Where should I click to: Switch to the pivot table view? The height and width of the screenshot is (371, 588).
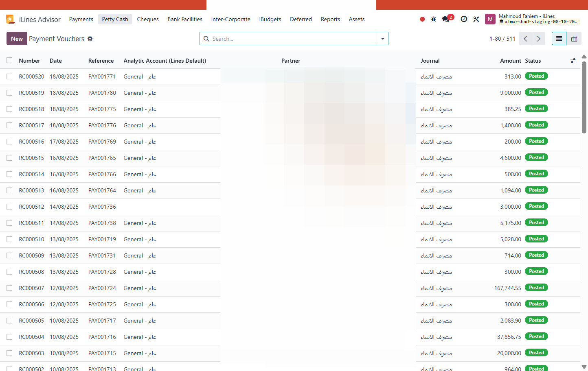pos(574,39)
